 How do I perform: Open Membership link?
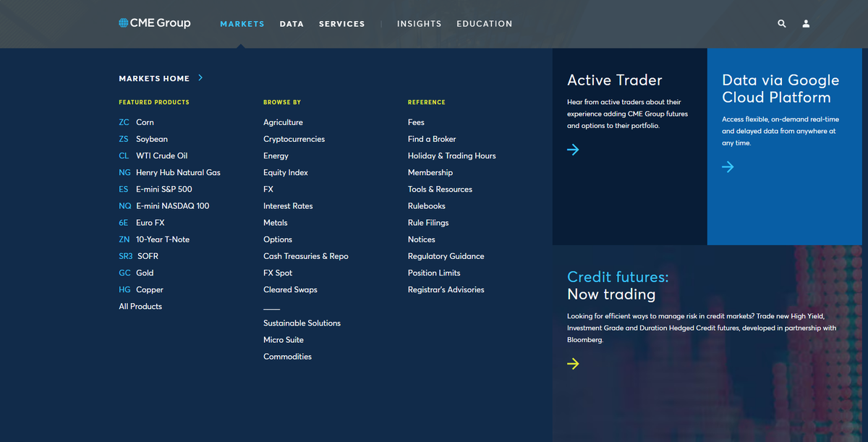430,172
